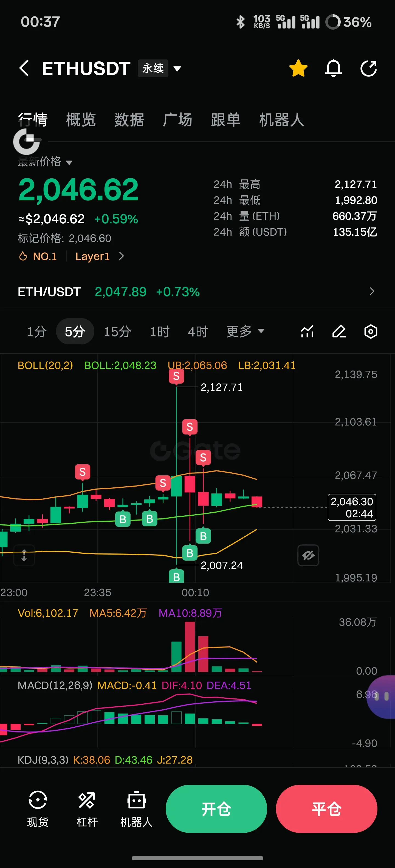The height and width of the screenshot is (868, 395).
Task: Tap the battery 36% indicator
Action: point(348,22)
